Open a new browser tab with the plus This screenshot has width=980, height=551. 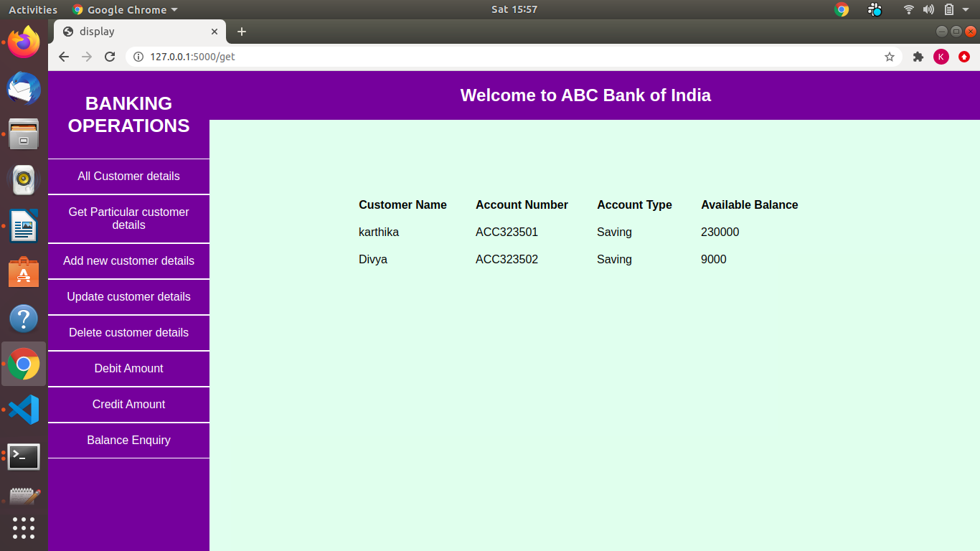[x=241, y=32]
